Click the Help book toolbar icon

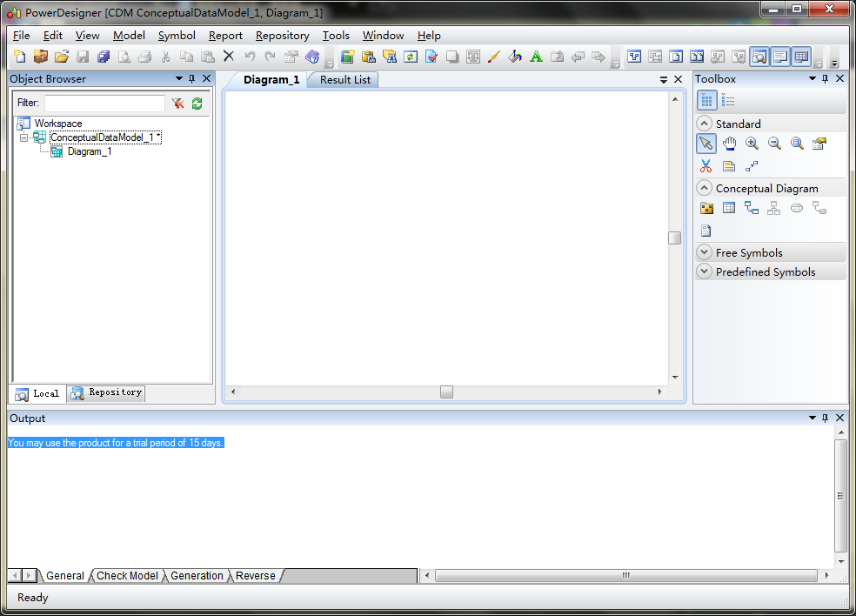[x=312, y=57]
